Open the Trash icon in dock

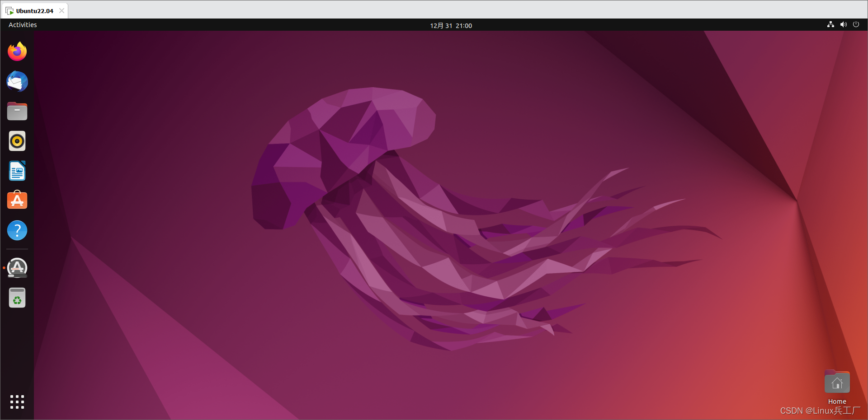(x=17, y=298)
